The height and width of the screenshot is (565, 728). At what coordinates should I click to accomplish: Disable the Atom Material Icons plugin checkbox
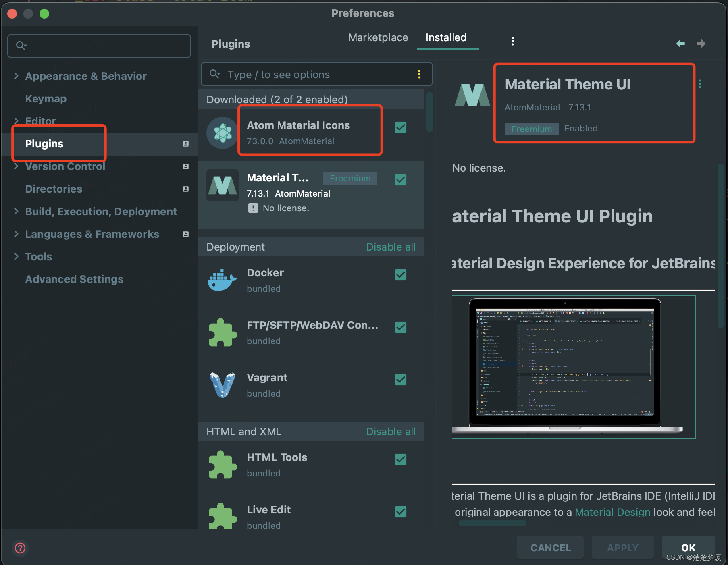click(401, 127)
